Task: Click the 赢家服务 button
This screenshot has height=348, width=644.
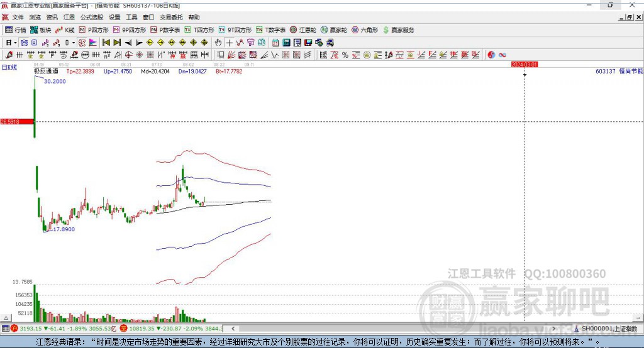Action: coord(399,30)
